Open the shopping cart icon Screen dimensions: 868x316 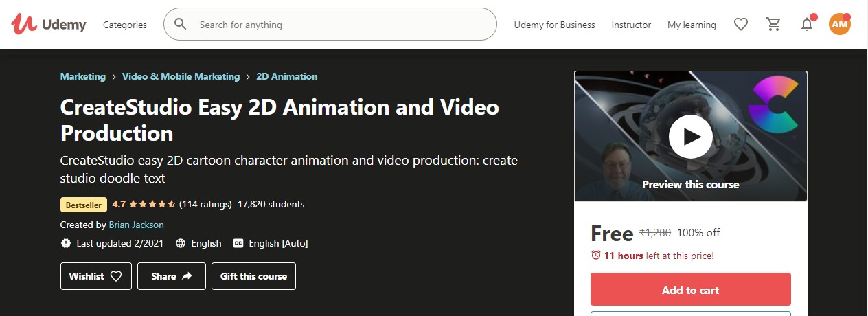coord(774,25)
